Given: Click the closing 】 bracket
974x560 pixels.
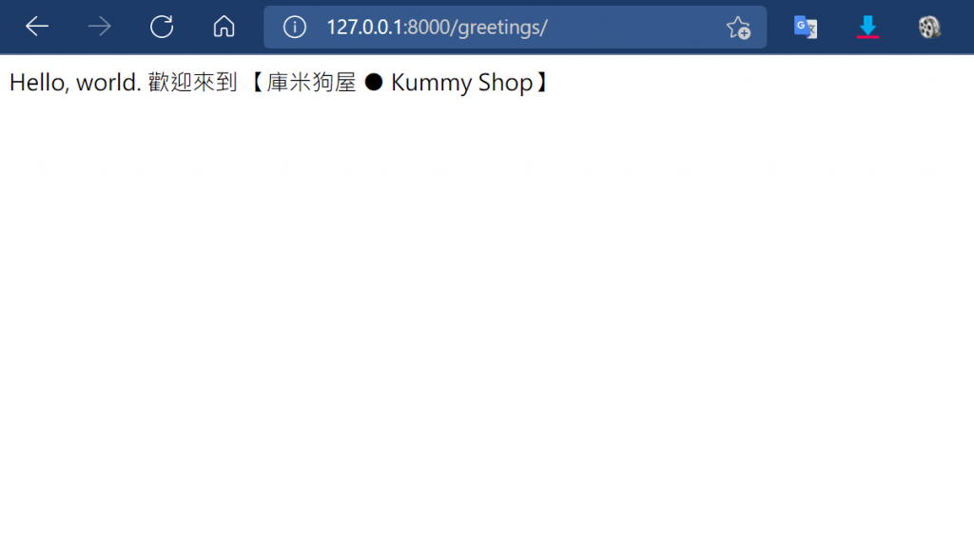Looking at the screenshot, I should click(541, 83).
